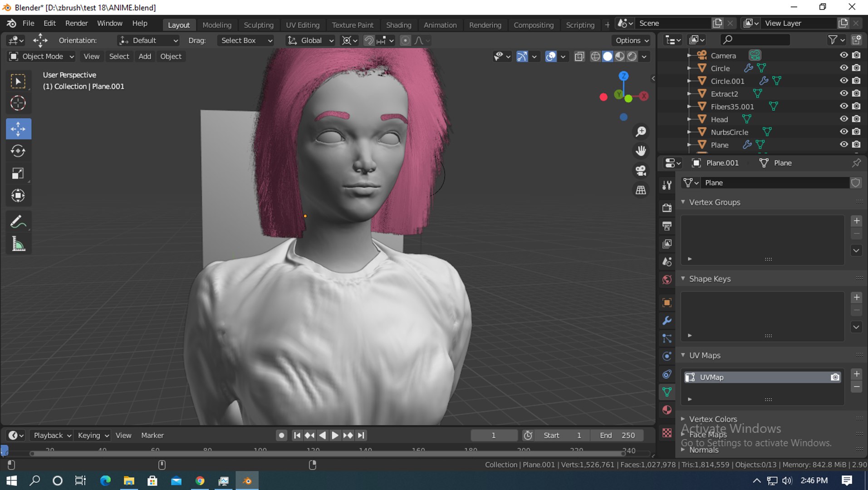This screenshot has height=490, width=868.
Task: Hide the Circle object with eye icon
Action: [843, 68]
